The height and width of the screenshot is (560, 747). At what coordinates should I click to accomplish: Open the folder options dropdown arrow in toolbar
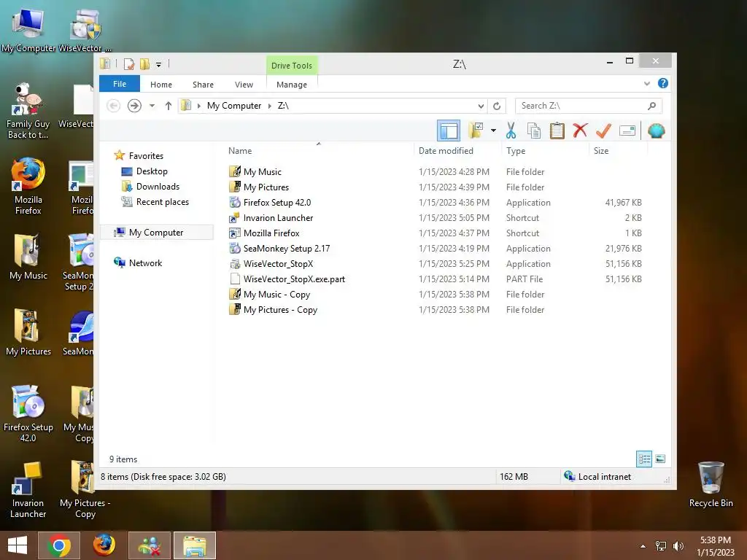coord(493,131)
